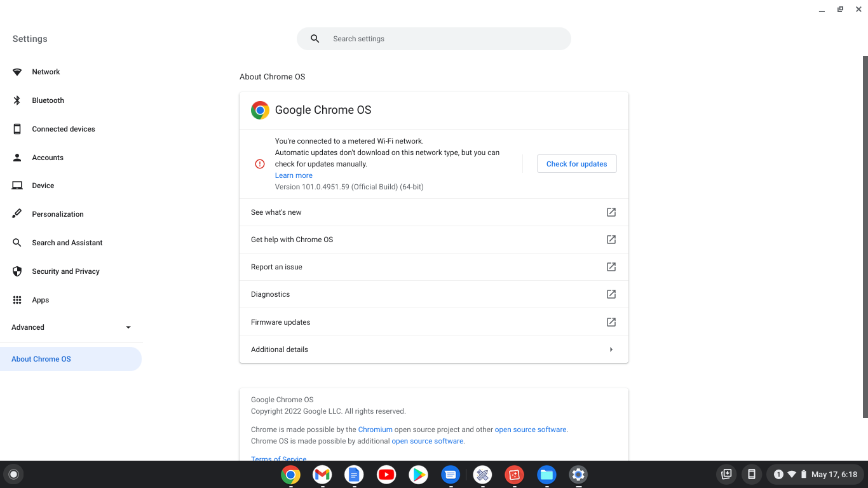Click the Diagnostics row

click(x=434, y=294)
